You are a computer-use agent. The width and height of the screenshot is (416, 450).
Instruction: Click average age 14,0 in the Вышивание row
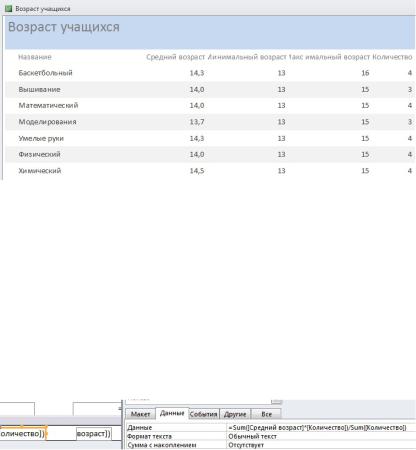click(x=197, y=89)
